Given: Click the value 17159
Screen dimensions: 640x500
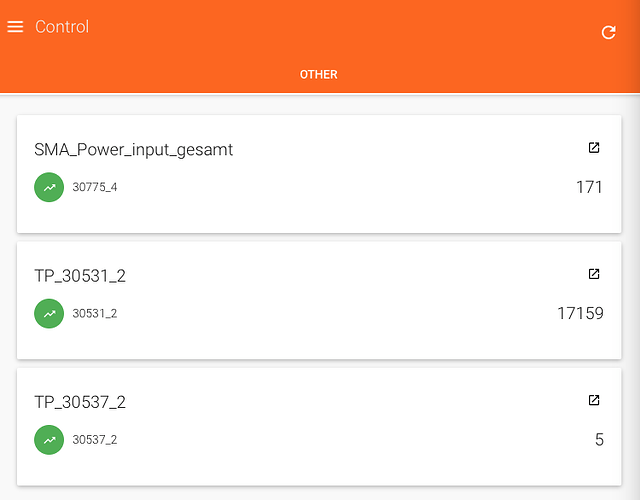Looking at the screenshot, I should 580,313.
